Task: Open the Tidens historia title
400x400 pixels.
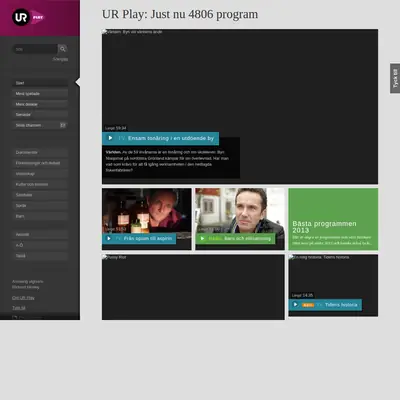Action: click(x=341, y=305)
